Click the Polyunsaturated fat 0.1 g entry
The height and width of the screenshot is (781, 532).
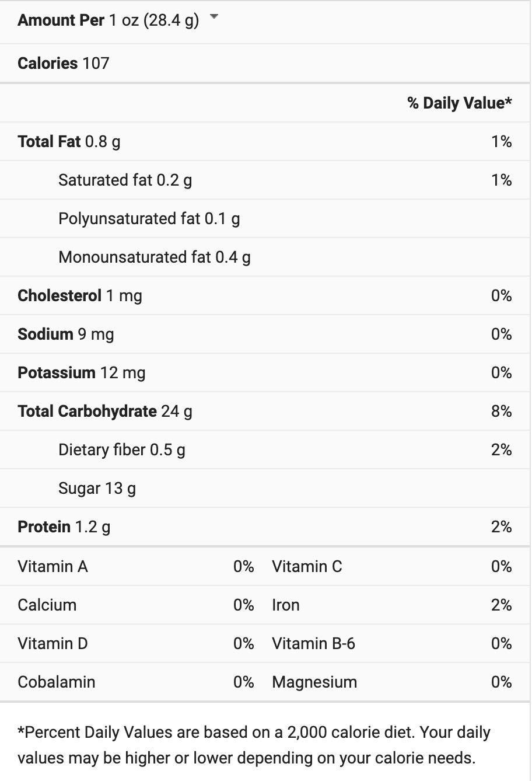[149, 219]
